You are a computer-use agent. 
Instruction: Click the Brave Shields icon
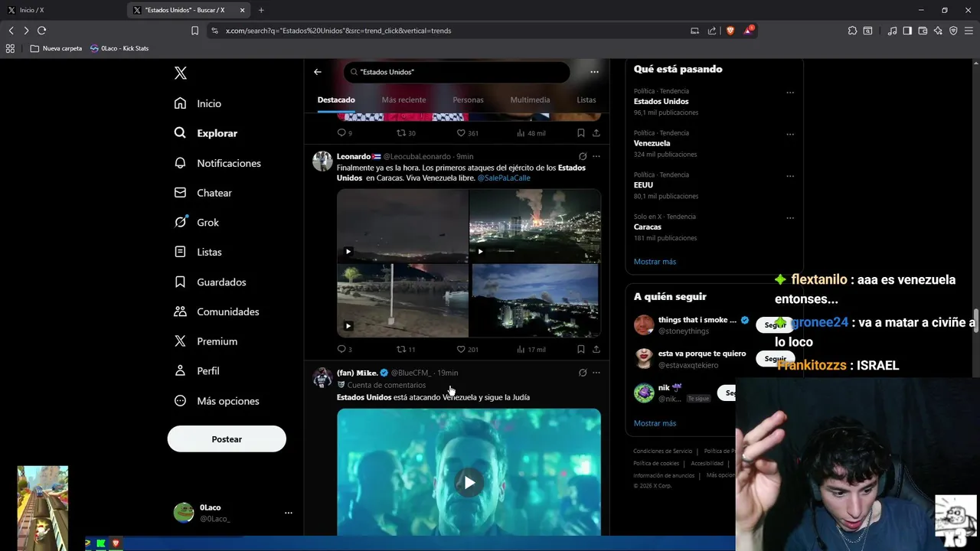[x=730, y=31]
